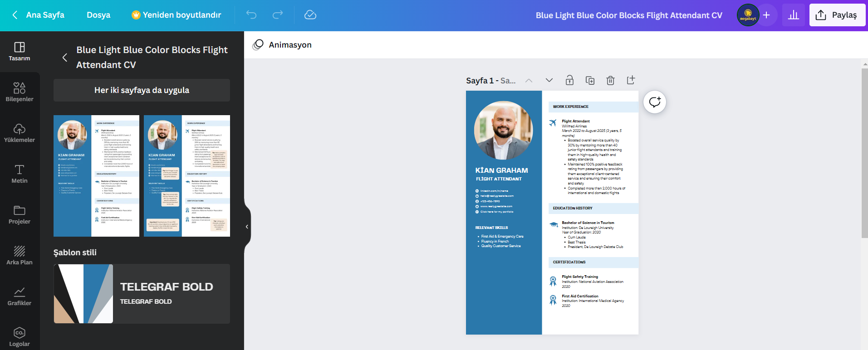Move the page down with the chevron
This screenshot has width=868, height=350.
549,80
